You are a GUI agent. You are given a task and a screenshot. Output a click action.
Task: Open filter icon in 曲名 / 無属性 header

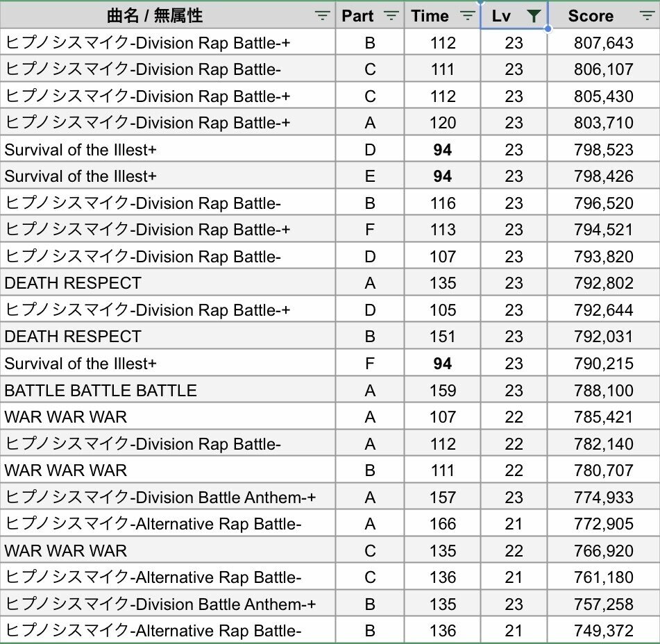pyautogui.click(x=323, y=16)
